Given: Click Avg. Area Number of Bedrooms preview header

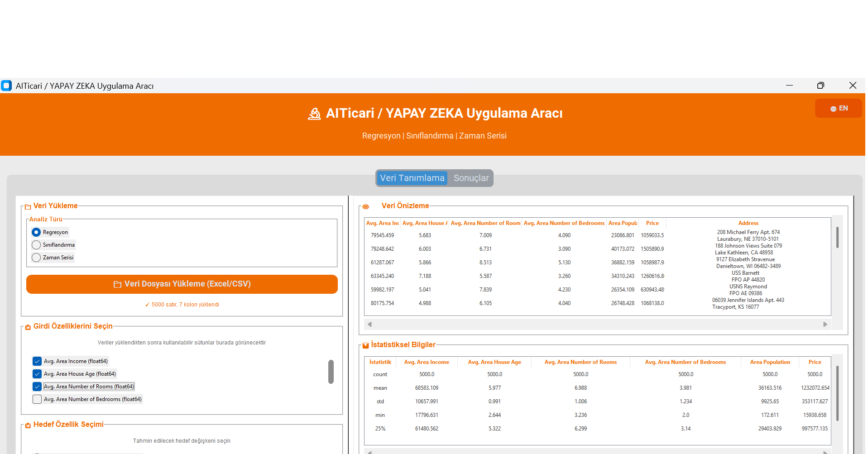Looking at the screenshot, I should point(564,223).
